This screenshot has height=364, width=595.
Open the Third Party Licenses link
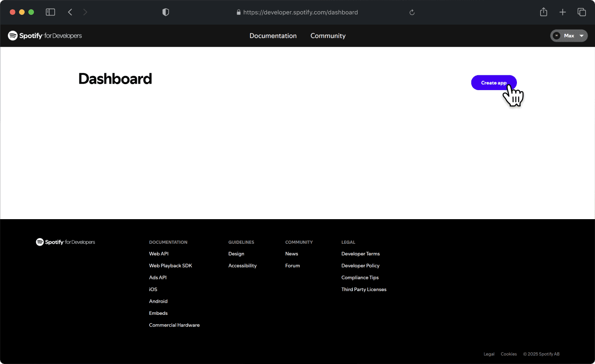pyautogui.click(x=364, y=289)
